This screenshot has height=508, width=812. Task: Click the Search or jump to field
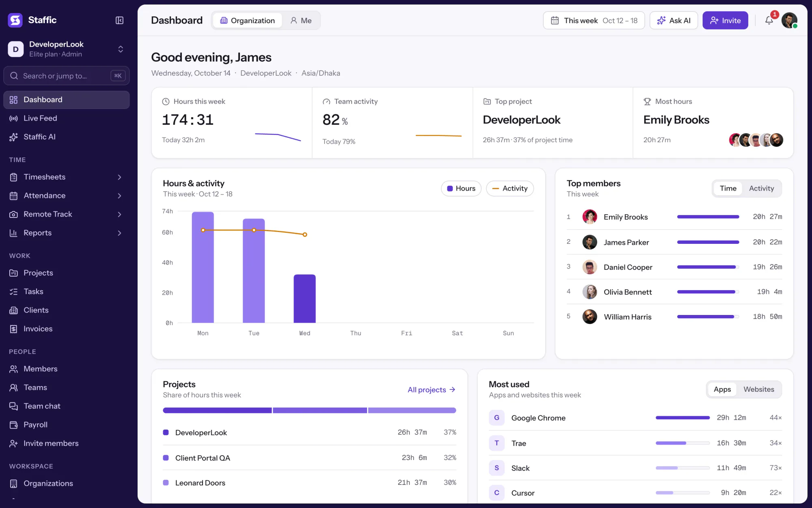point(66,76)
